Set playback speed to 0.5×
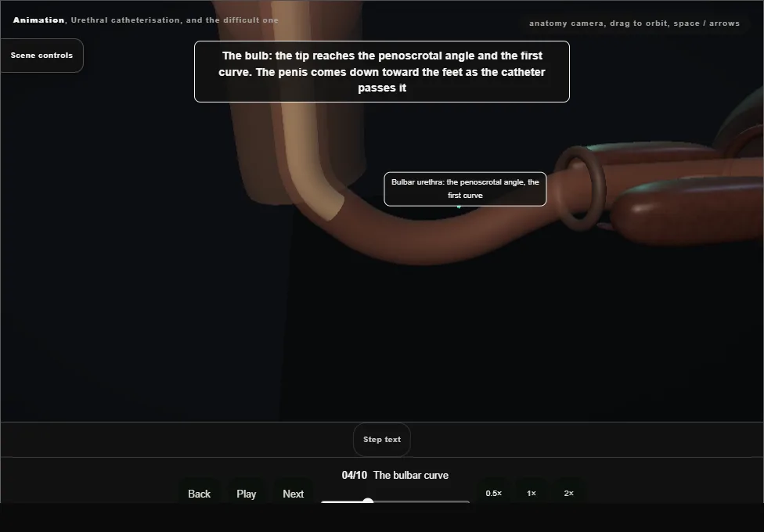Image resolution: width=764 pixels, height=532 pixels. click(x=494, y=493)
